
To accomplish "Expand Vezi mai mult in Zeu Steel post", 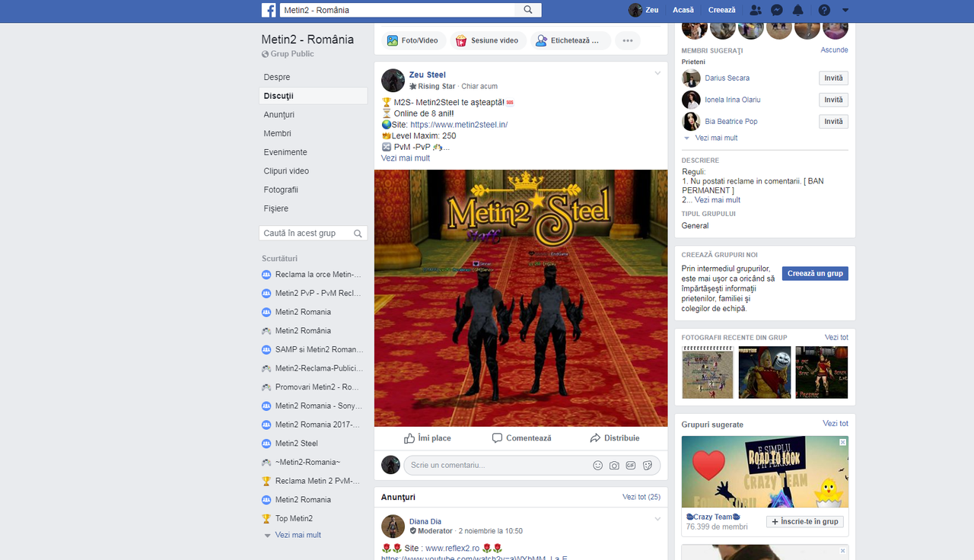I will 406,158.
